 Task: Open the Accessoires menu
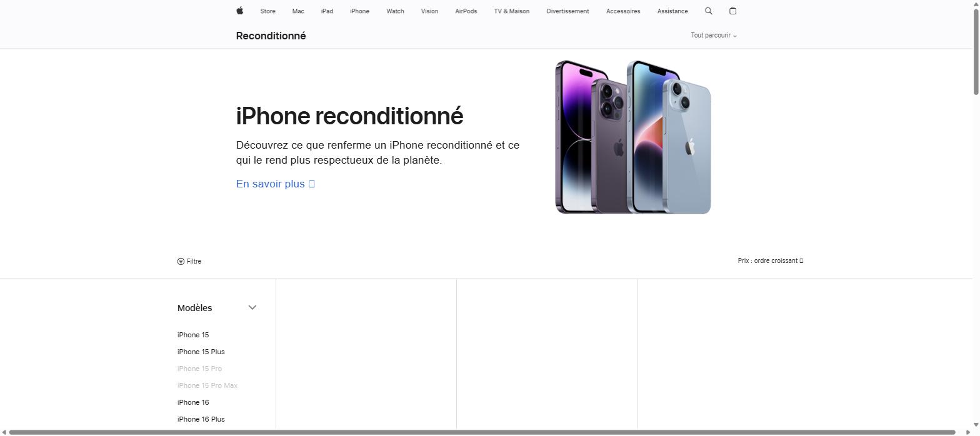623,11
